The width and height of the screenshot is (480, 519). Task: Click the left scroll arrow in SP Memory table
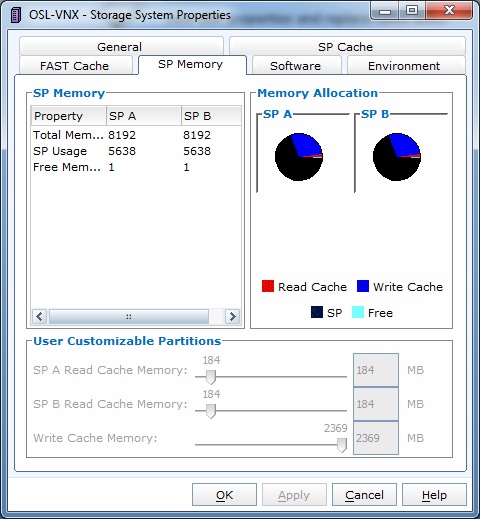[x=39, y=316]
